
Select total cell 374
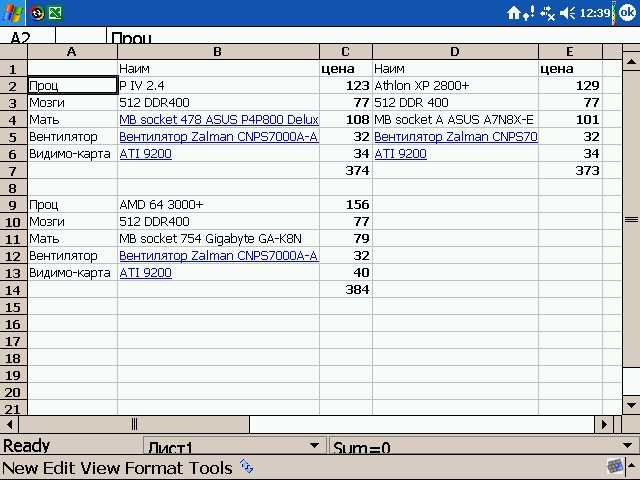[x=346, y=171]
